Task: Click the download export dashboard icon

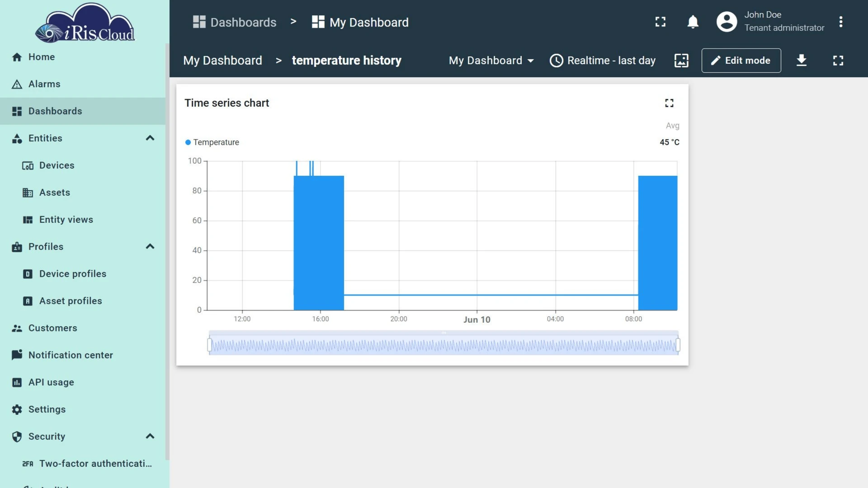Action: coord(802,60)
